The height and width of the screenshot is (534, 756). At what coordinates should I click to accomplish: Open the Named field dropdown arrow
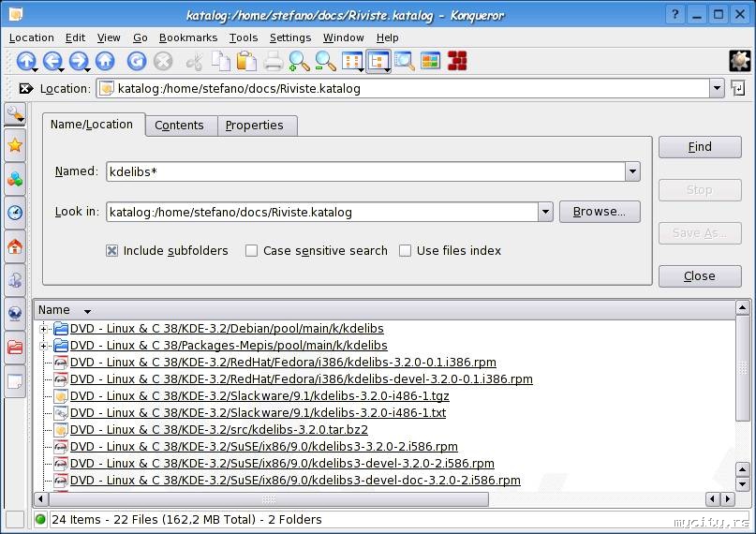(632, 171)
